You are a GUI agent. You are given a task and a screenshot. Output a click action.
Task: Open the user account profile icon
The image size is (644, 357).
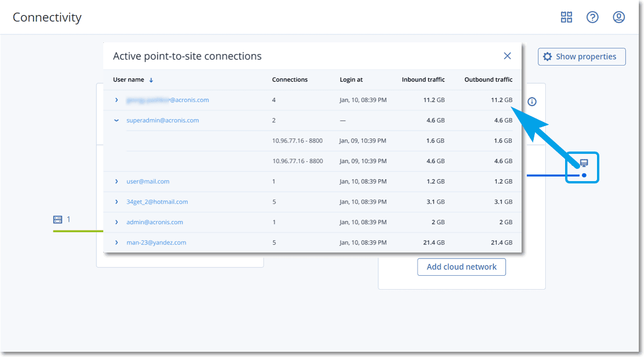[619, 17]
